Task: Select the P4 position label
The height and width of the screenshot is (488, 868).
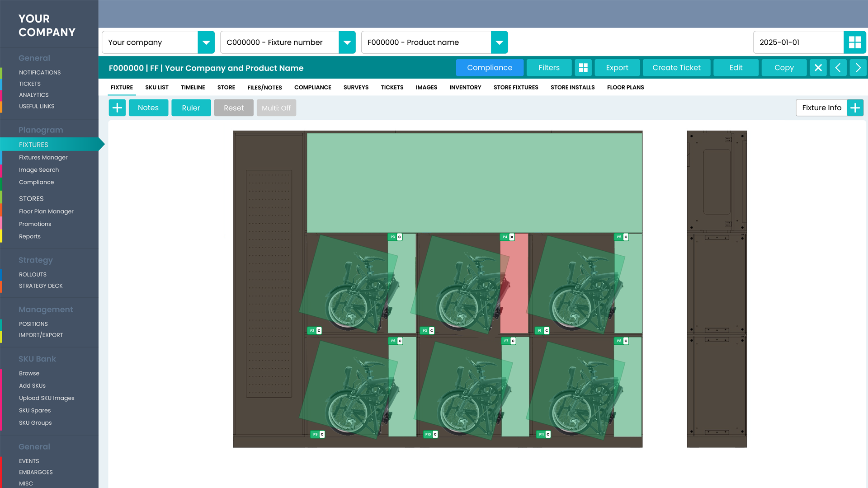Action: [x=505, y=237]
